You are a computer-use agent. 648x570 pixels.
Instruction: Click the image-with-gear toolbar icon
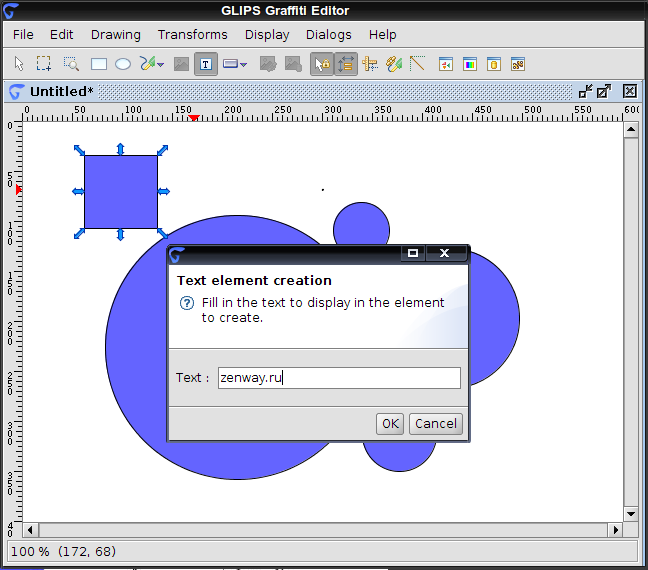(268, 64)
